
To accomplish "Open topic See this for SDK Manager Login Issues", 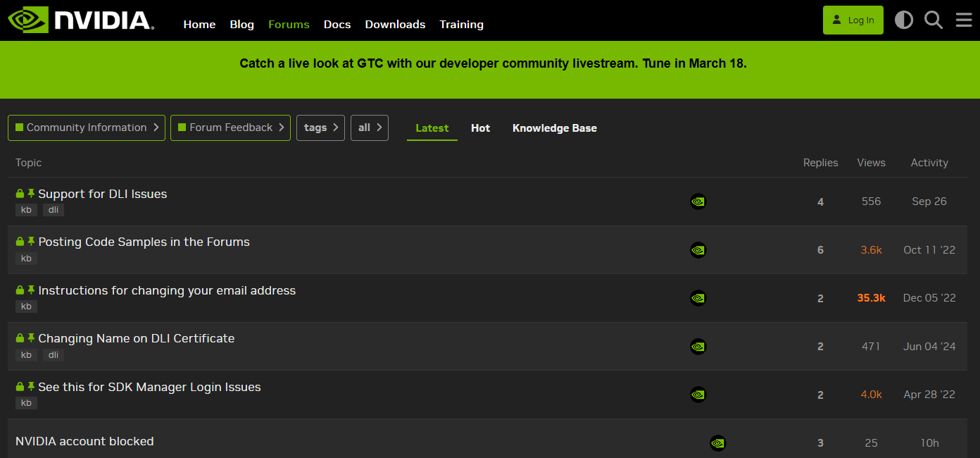I will tap(149, 387).
